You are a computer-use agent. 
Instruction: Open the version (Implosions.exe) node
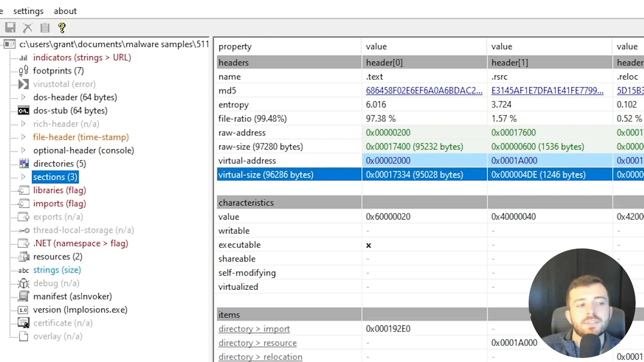tap(80, 310)
